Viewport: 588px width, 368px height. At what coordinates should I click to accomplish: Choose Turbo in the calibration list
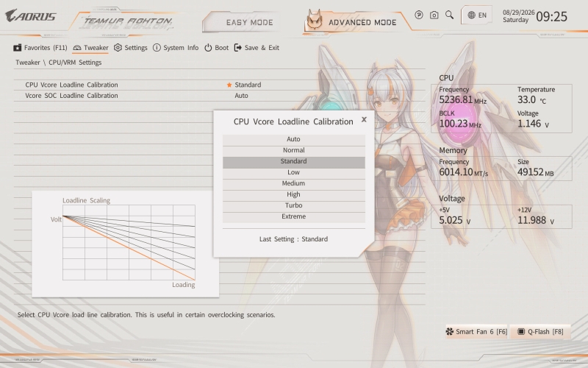tap(293, 205)
